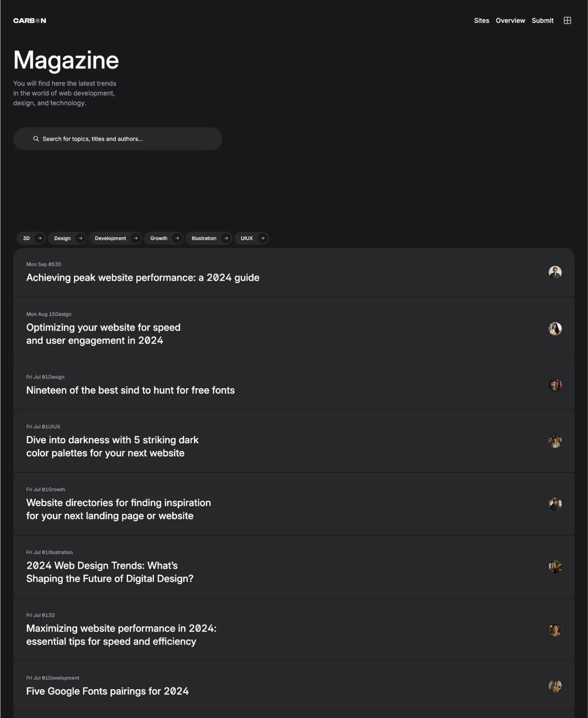Open the Submit nav link
This screenshot has height=718, width=588.
542,20
